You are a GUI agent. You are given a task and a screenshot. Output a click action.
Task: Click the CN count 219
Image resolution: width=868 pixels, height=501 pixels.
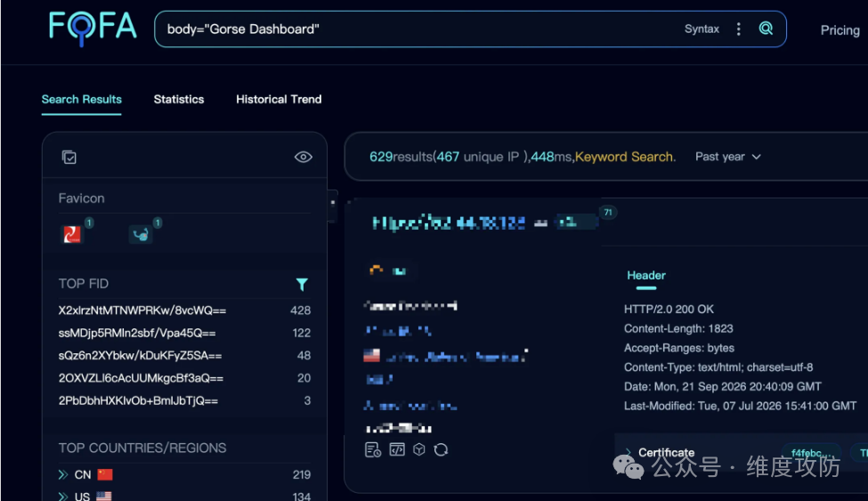pyautogui.click(x=301, y=474)
